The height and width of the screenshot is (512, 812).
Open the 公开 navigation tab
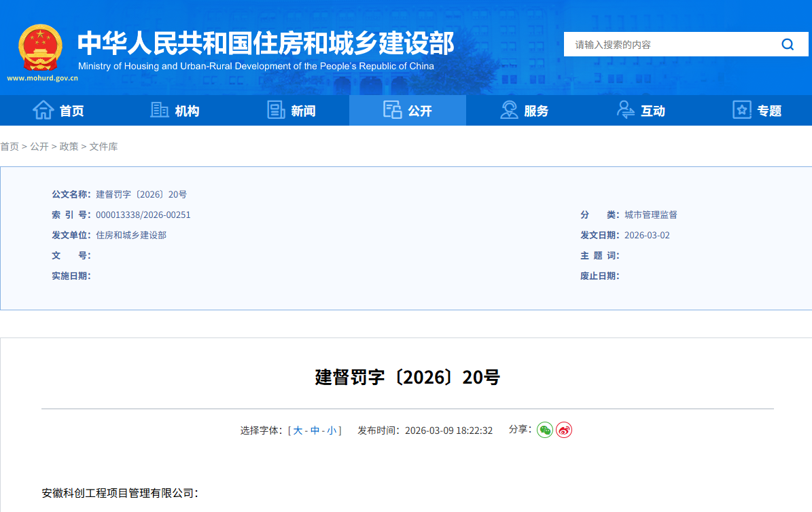[408, 110]
